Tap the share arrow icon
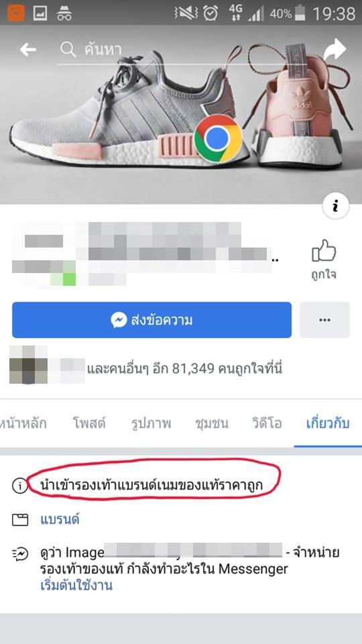362x644 pixels. [x=335, y=49]
